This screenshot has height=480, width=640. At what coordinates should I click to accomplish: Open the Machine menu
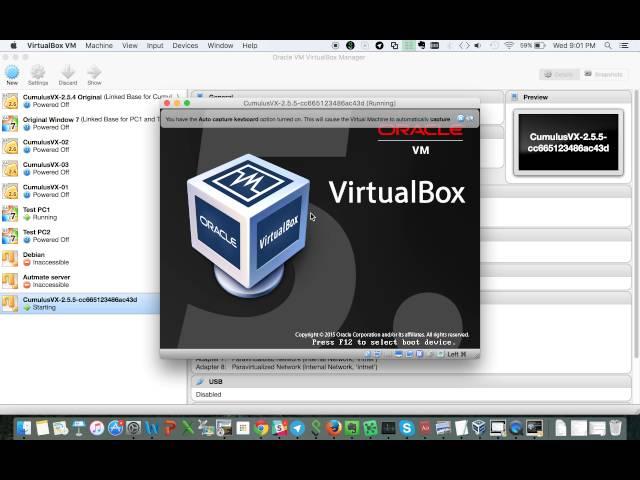pyautogui.click(x=99, y=46)
